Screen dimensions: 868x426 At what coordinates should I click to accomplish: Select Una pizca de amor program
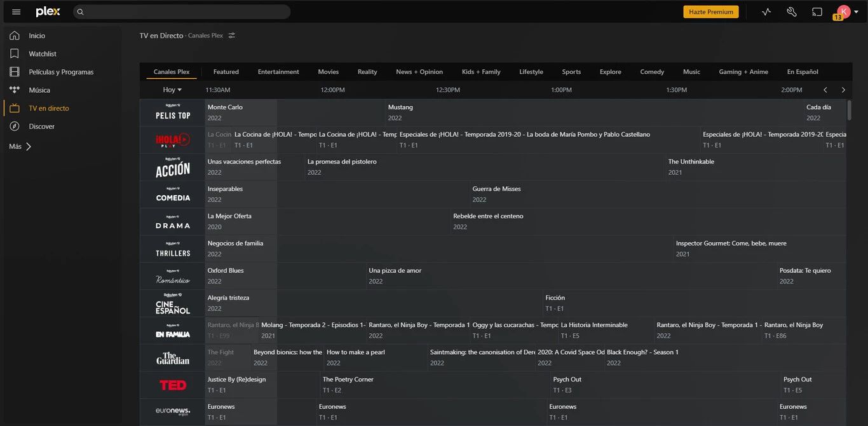coord(572,276)
